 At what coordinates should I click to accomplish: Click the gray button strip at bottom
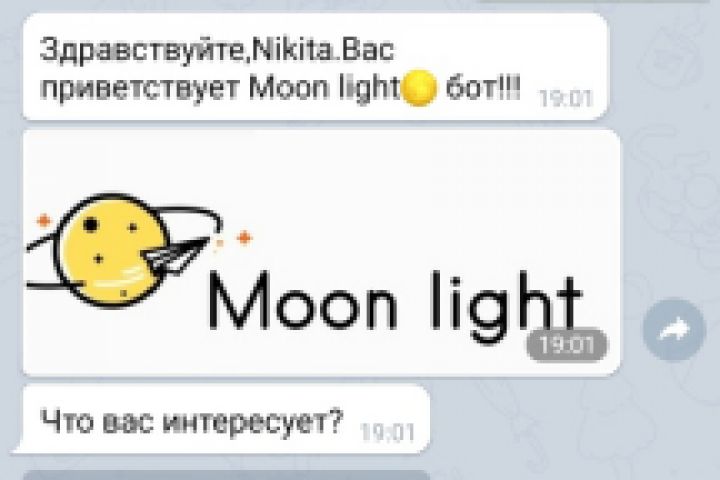226,475
